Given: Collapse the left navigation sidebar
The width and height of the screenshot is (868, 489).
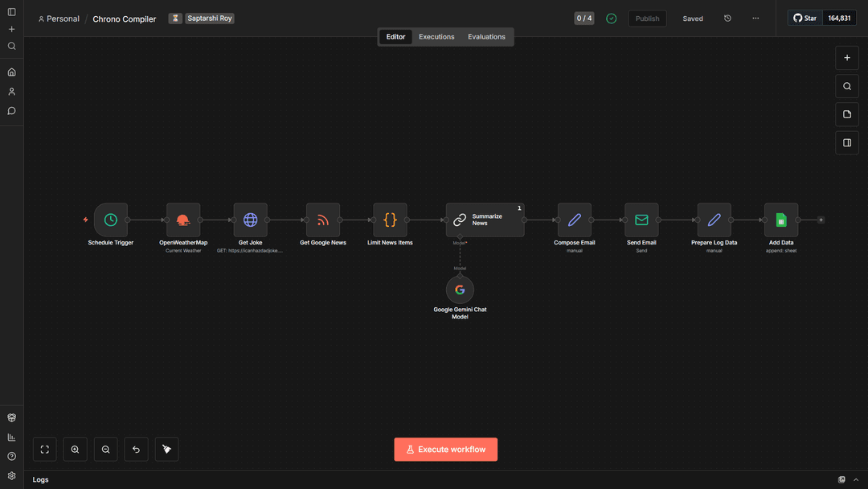Looking at the screenshot, I should (x=11, y=11).
